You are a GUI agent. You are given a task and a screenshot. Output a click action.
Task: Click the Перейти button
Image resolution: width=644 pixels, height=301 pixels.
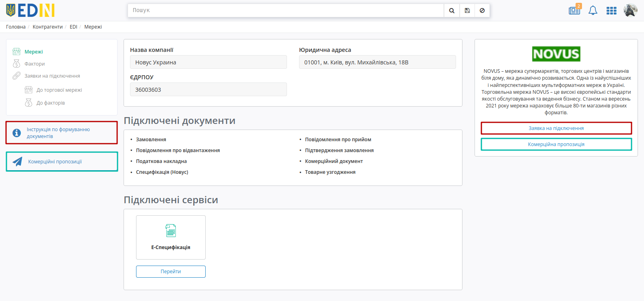tap(171, 272)
